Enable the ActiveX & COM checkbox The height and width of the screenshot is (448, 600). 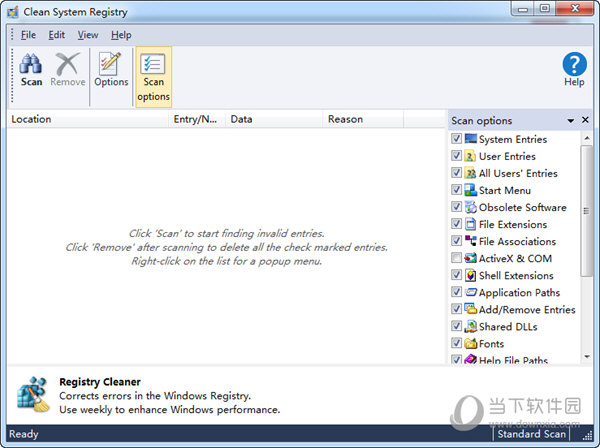456,258
